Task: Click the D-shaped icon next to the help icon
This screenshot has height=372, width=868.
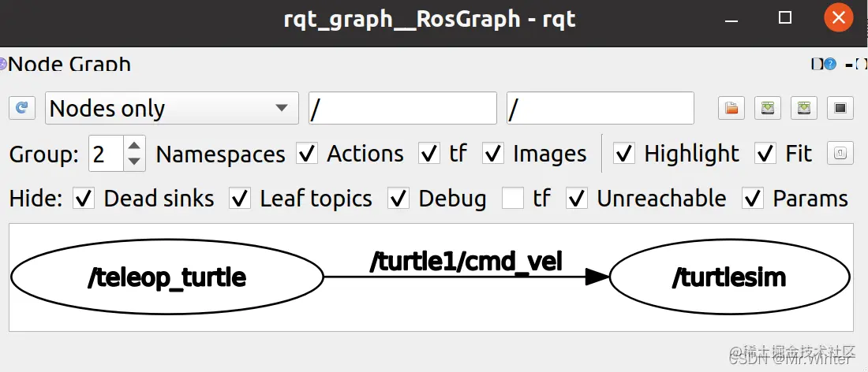Action: point(817,65)
